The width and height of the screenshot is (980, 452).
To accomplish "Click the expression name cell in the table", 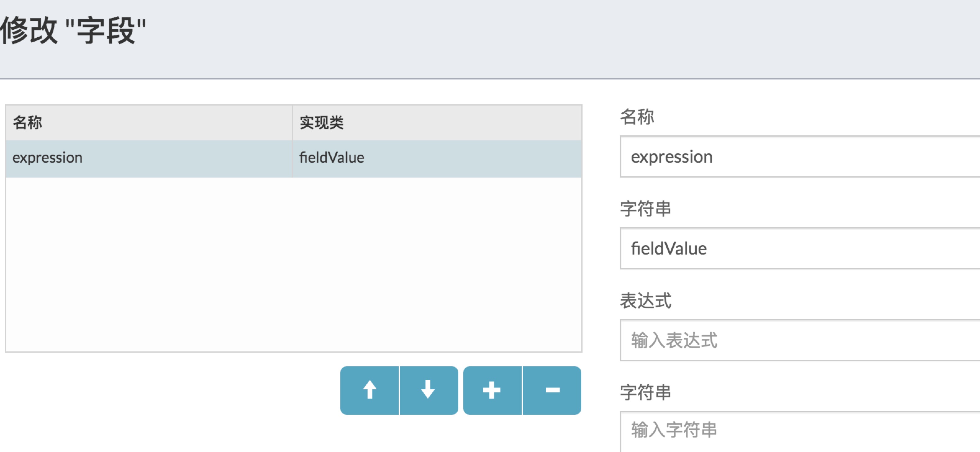I will 48,157.
